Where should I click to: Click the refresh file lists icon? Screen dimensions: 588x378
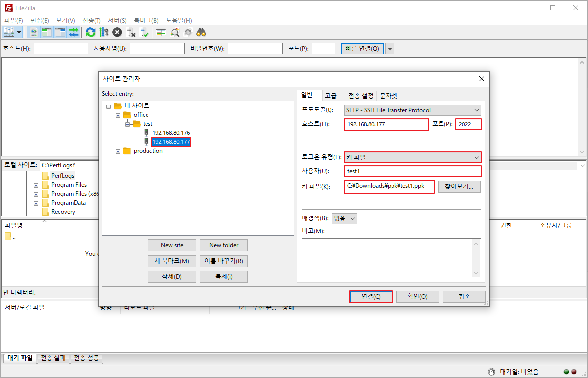click(x=91, y=32)
